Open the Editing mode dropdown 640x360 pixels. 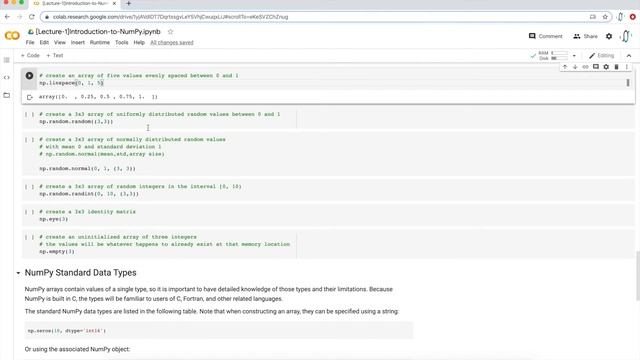(602, 56)
